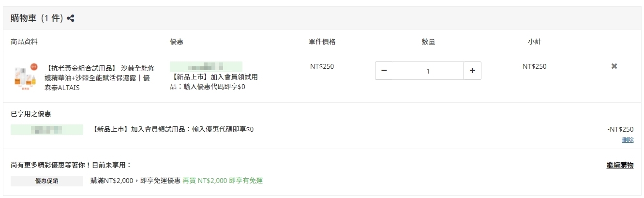Viewport: 644px width, 198px height.
Task: Click the quantity input field
Action: pyautogui.click(x=428, y=71)
